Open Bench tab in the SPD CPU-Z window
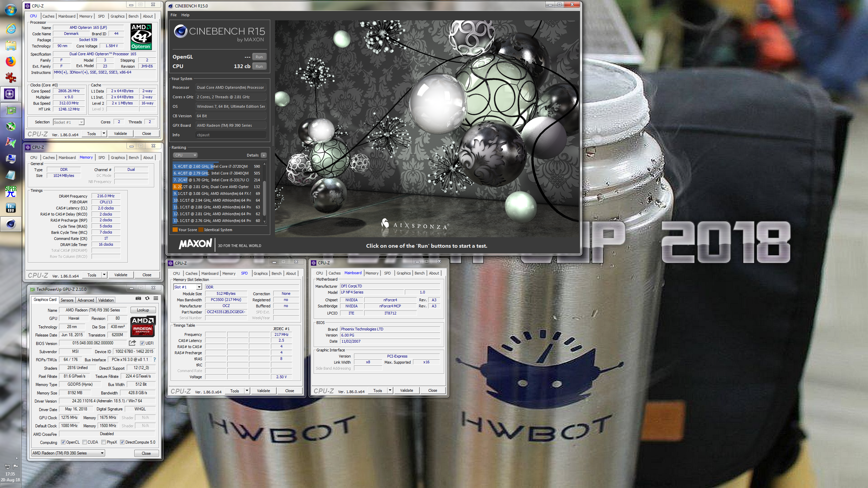868x488 pixels. [x=277, y=273]
